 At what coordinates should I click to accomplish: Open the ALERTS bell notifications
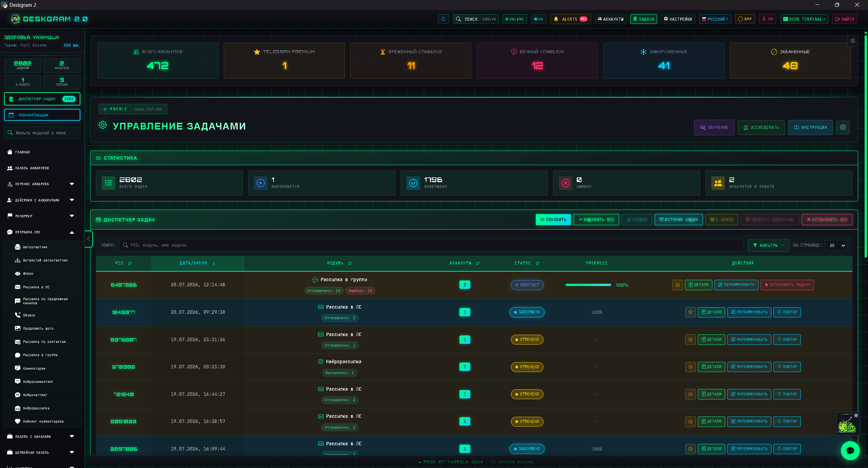coord(570,19)
